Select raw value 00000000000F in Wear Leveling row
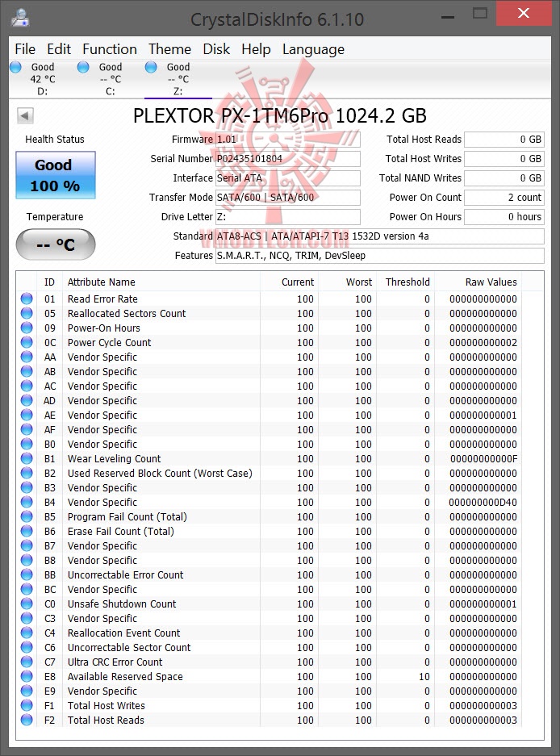560x756 pixels. pos(483,458)
